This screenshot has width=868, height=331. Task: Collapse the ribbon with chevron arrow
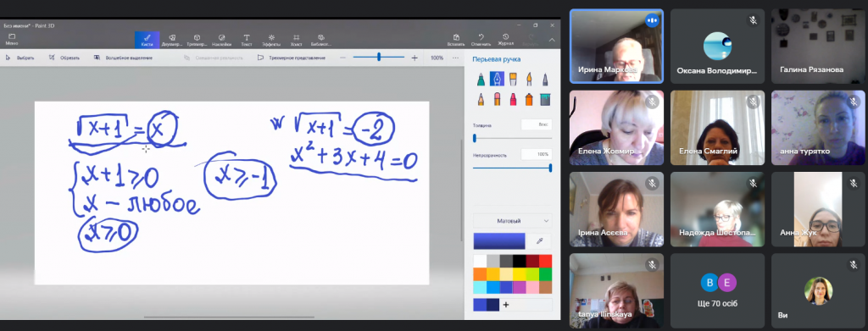point(552,40)
